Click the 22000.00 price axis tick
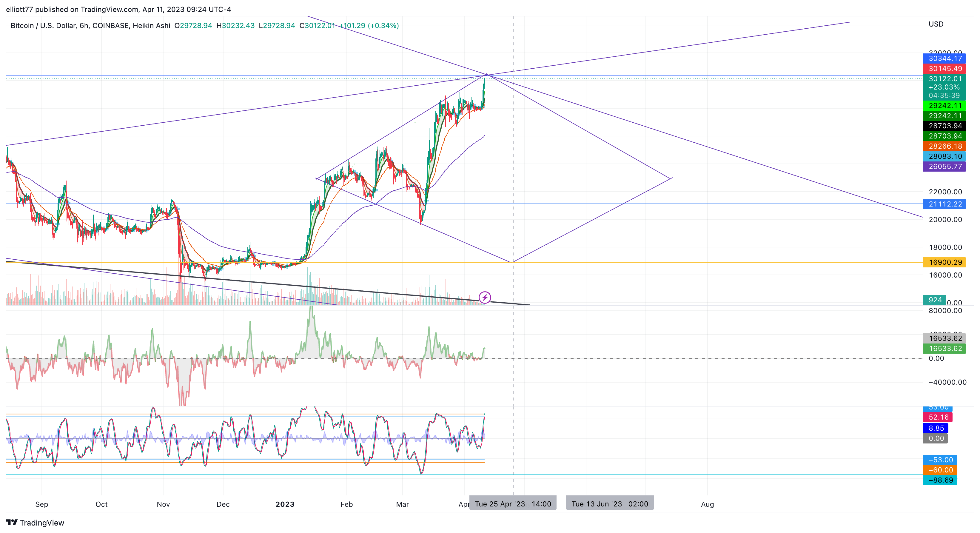The image size is (980, 533). 945,192
